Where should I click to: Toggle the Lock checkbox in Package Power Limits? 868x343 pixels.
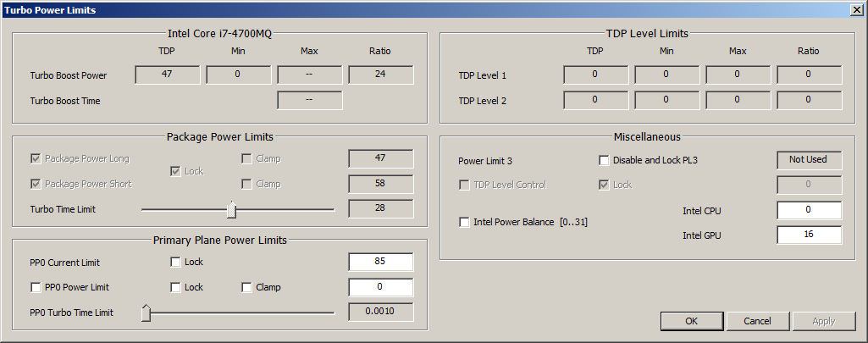[x=175, y=171]
